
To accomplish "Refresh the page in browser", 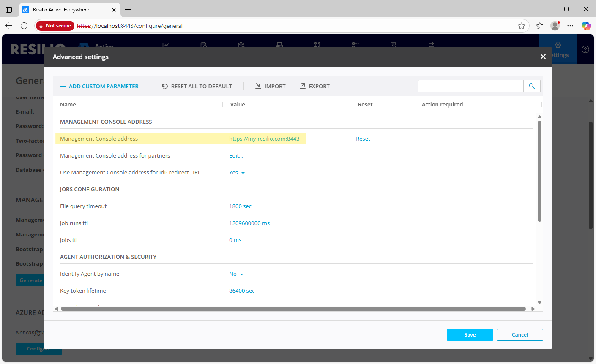I will coord(24,26).
